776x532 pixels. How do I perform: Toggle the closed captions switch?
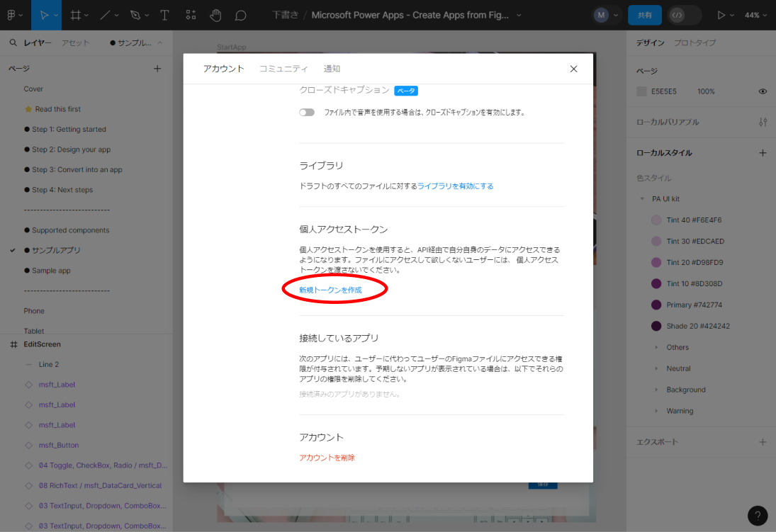[x=307, y=113]
